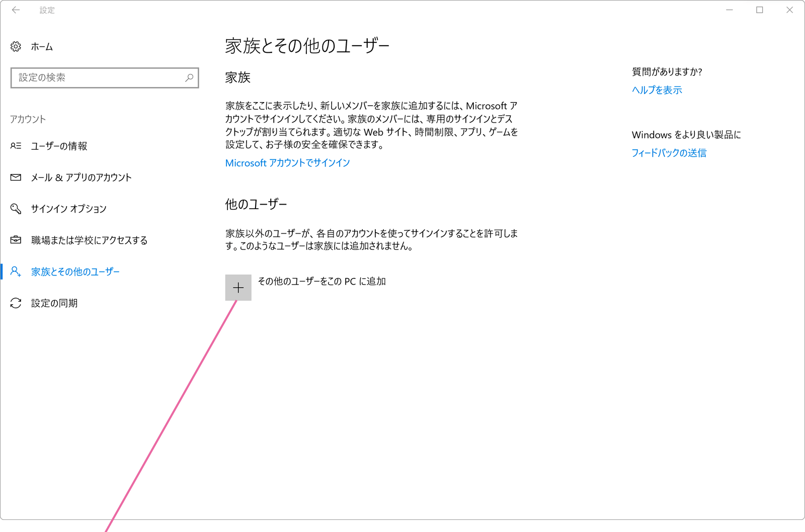Click その他のユーザーをこの PC に追加 label
This screenshot has width=805, height=532.
(x=321, y=282)
